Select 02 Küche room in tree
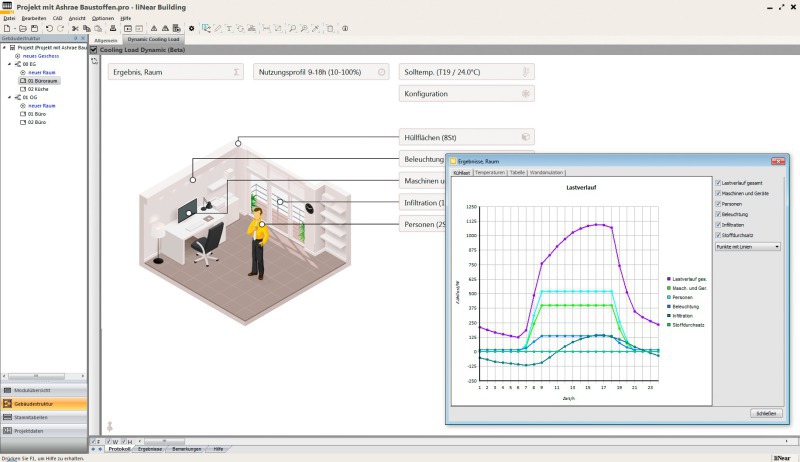Screen dimensions: 800x462 (38, 89)
